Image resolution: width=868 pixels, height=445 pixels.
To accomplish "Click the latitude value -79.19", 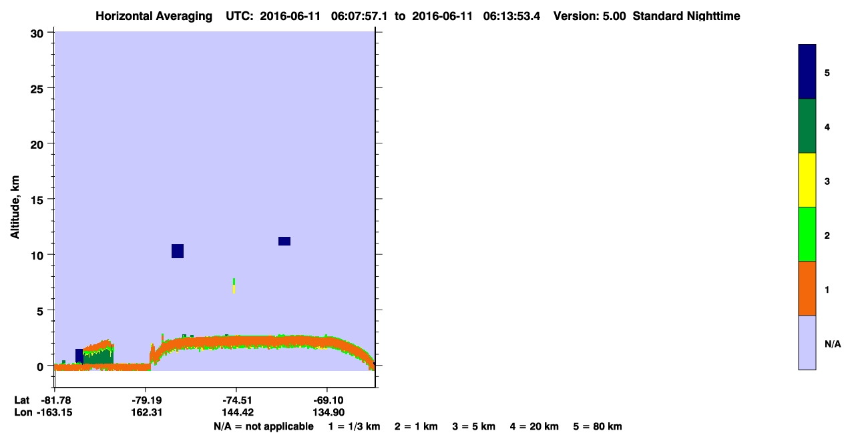I will [x=146, y=400].
